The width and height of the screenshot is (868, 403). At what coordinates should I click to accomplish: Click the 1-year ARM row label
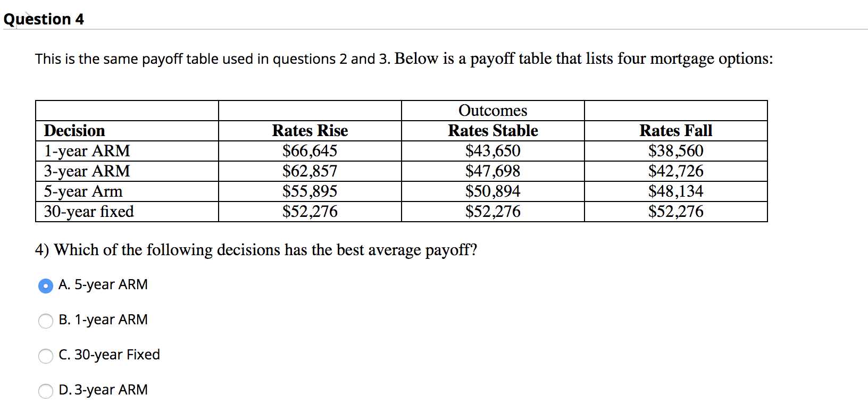coord(87,150)
